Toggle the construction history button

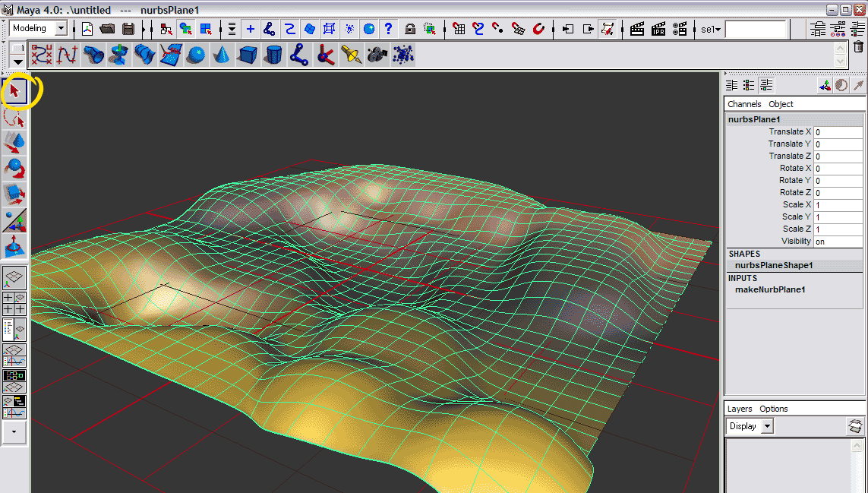point(608,29)
